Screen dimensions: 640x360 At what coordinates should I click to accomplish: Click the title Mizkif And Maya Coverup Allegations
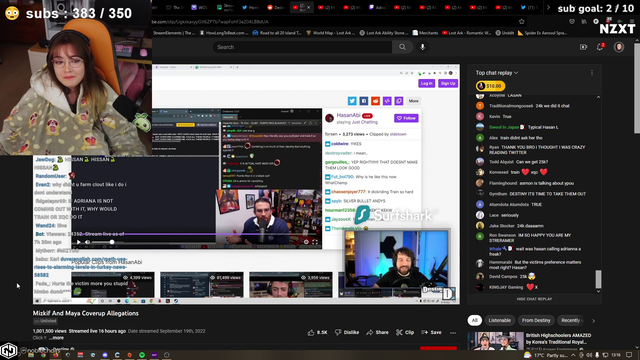click(86, 313)
